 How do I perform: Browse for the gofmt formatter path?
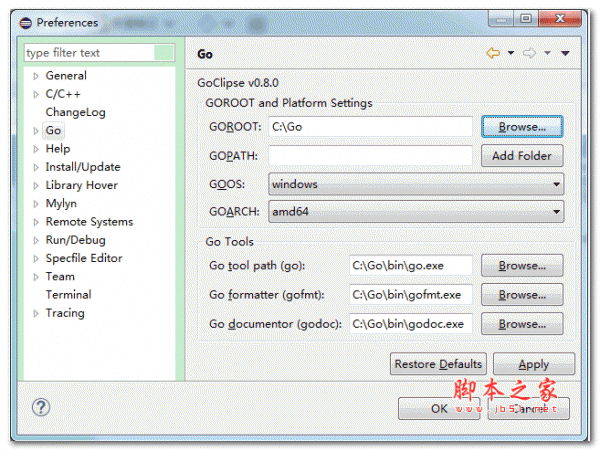(x=522, y=295)
